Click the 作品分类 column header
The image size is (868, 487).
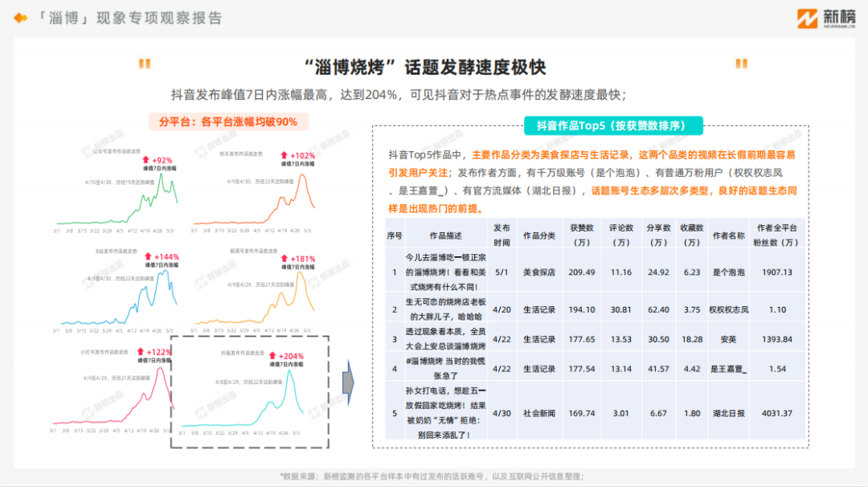(539, 235)
